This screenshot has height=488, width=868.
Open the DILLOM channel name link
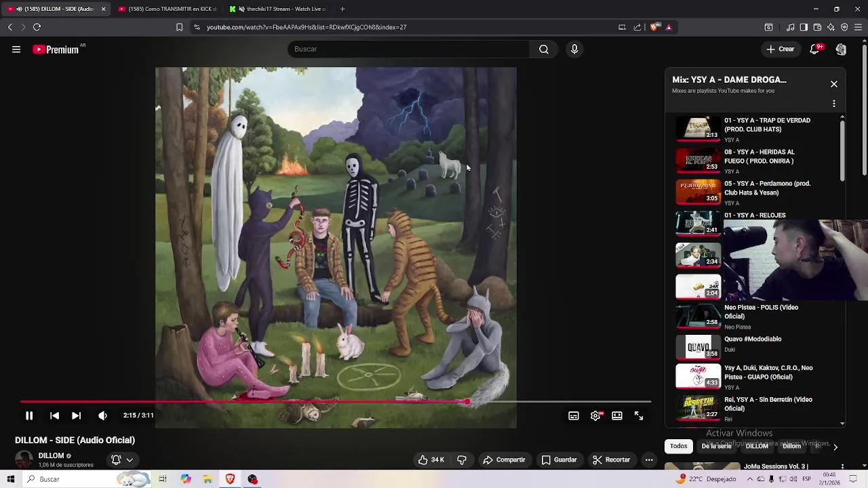(x=51, y=455)
